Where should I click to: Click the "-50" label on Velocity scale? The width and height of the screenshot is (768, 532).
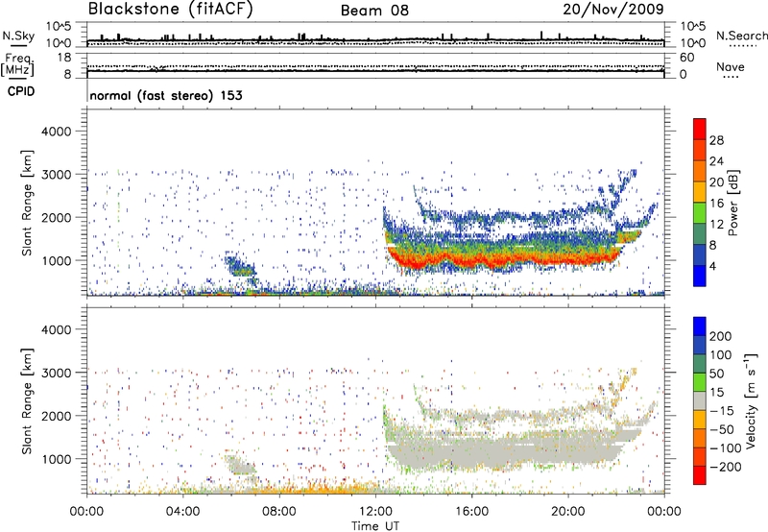(x=722, y=429)
